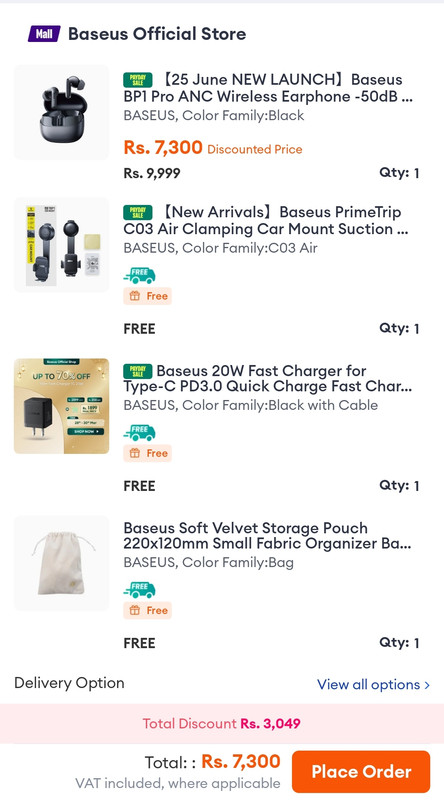Click free delivery truck icon under storage pouch

pos(139,590)
